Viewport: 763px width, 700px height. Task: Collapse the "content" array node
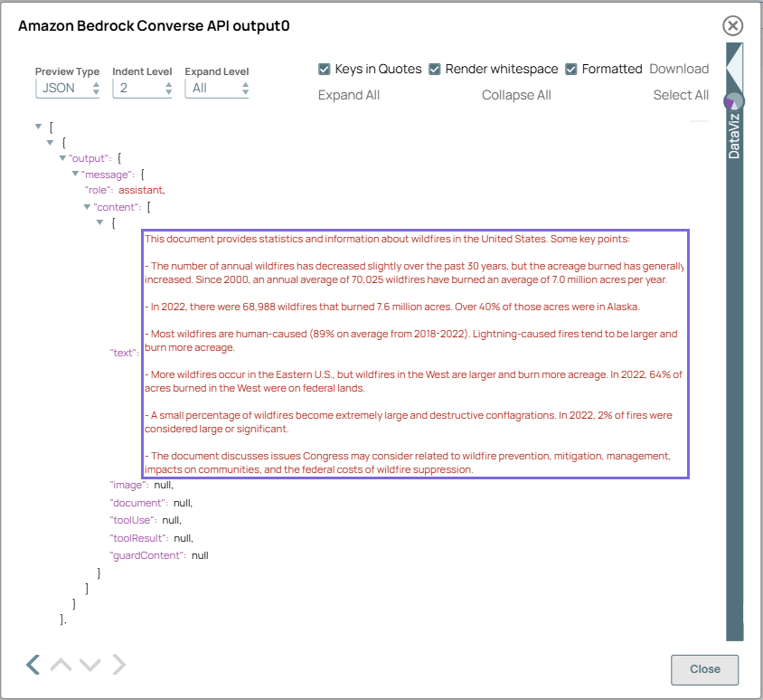87,206
